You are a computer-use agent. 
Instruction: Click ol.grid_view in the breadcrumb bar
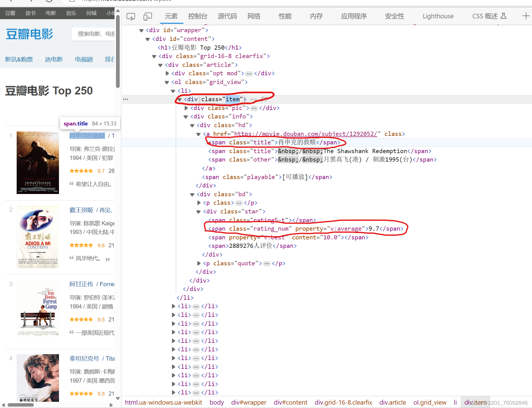(430, 402)
